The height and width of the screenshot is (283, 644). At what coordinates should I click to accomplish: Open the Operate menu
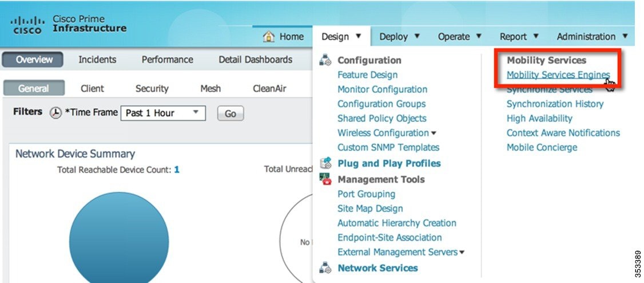coord(459,37)
